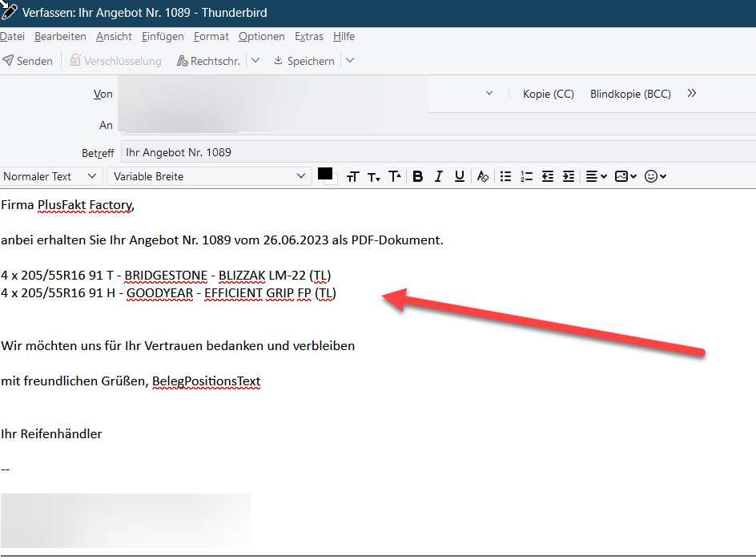Open the Ansicht menu
This screenshot has height=560, width=756.
[x=114, y=37]
